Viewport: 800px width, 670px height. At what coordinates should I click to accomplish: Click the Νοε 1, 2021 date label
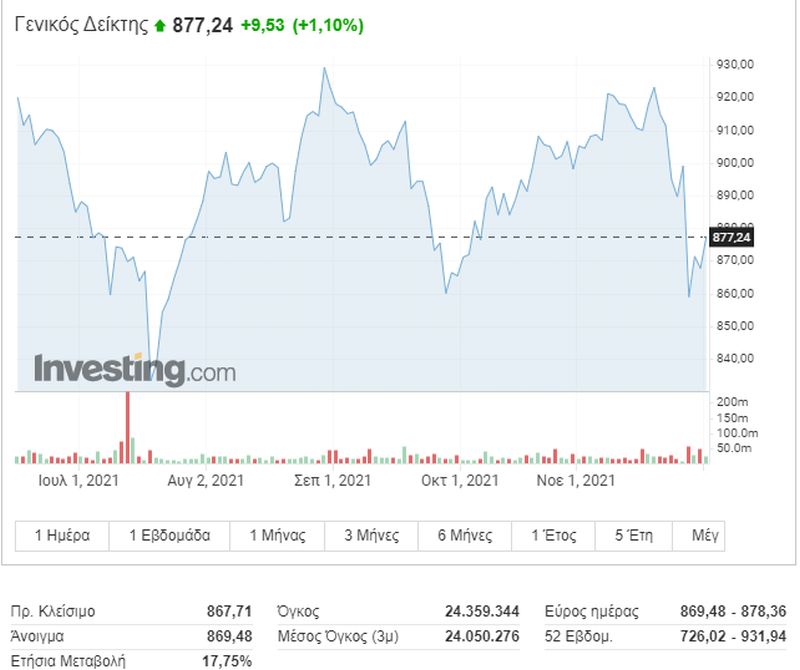pos(576,480)
